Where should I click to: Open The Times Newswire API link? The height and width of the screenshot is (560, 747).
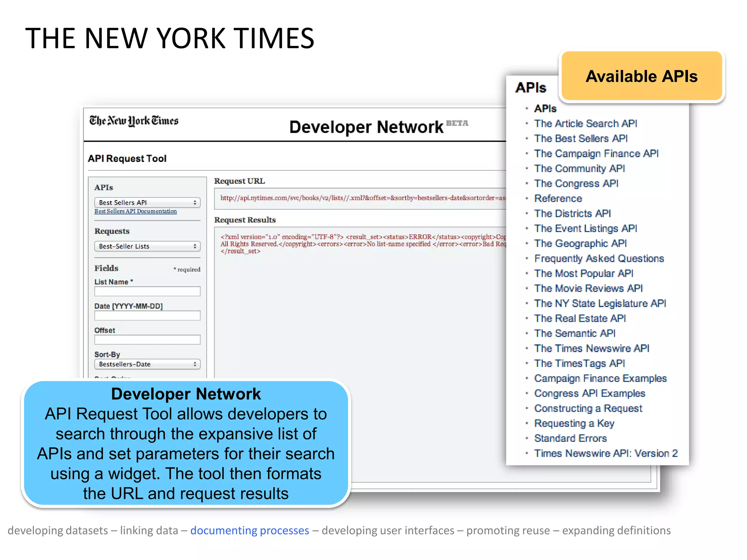click(x=592, y=348)
